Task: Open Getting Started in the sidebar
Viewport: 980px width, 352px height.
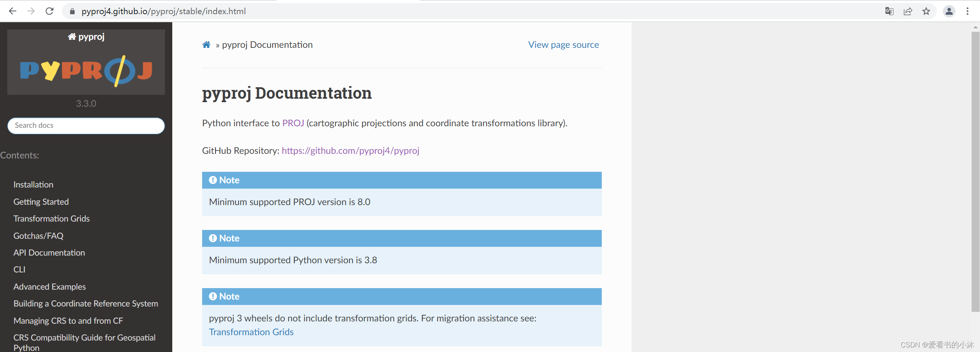Action: [41, 202]
